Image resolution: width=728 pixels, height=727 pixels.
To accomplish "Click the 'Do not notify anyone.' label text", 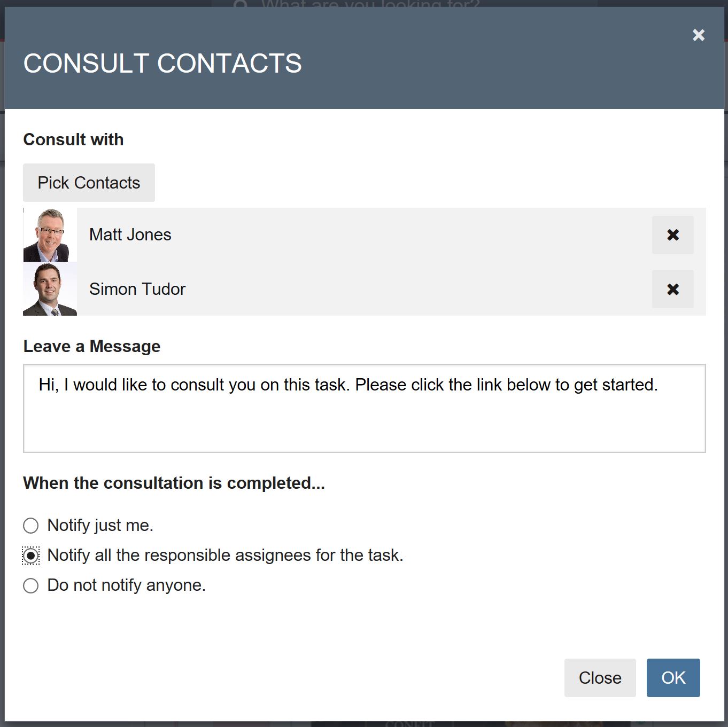I will click(126, 585).
